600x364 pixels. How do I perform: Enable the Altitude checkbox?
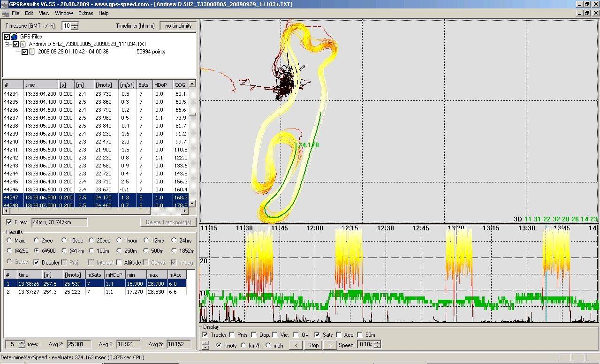pos(119,262)
